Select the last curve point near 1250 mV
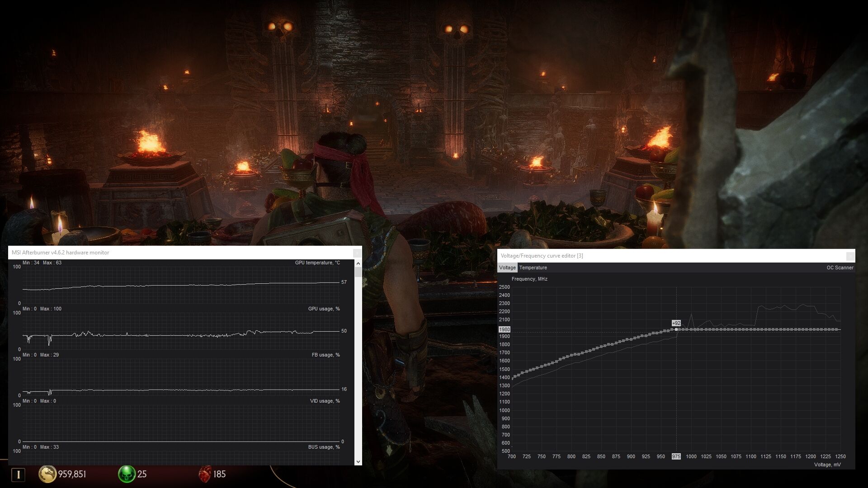The height and width of the screenshot is (488, 868). 837,329
